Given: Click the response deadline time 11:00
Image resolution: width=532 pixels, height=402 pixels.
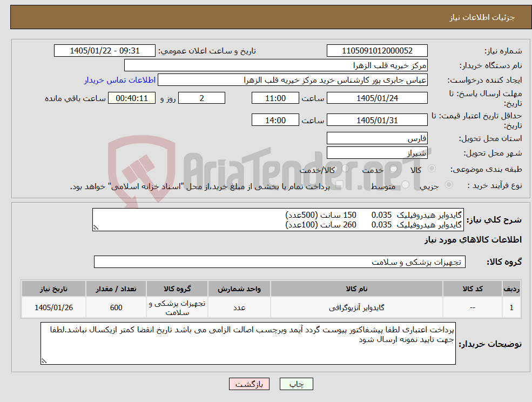Looking at the screenshot, I should [x=275, y=98].
